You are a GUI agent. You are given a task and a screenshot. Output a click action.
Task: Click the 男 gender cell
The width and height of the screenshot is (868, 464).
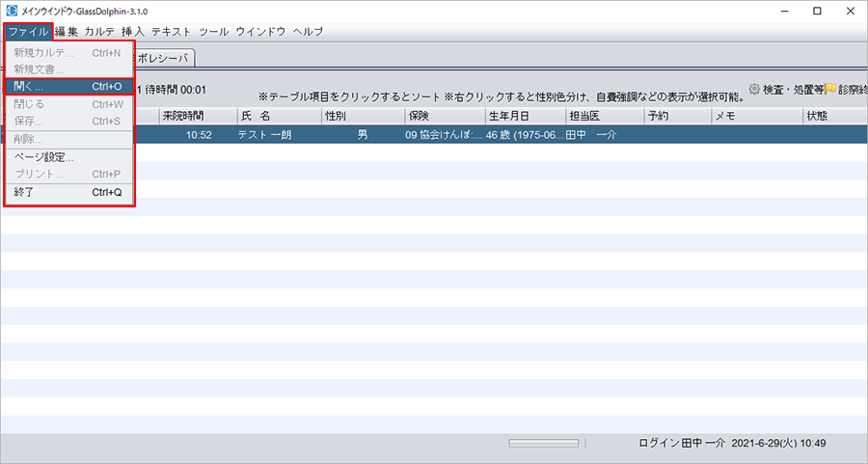(x=363, y=134)
